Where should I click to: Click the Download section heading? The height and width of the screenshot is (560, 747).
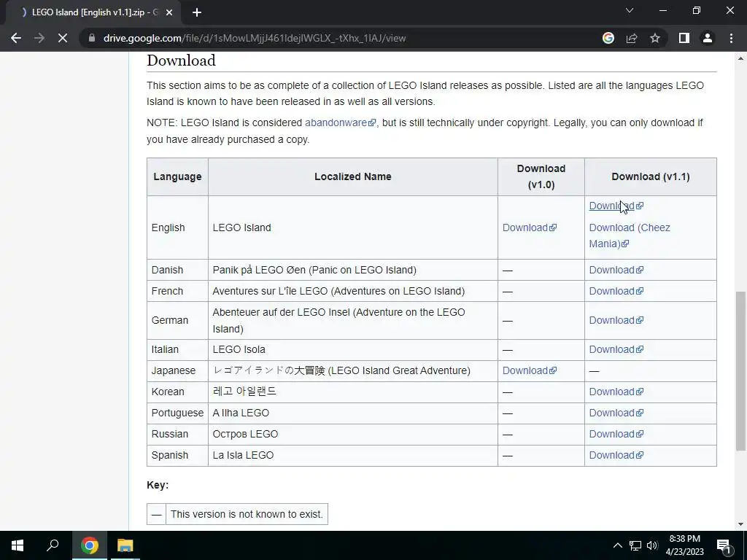[x=181, y=61]
